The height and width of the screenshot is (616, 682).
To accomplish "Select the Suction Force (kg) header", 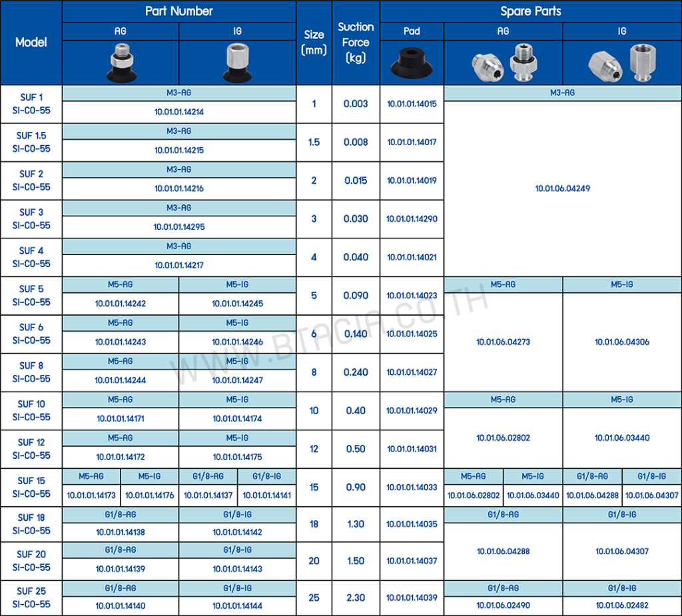I will pyautogui.click(x=356, y=42).
